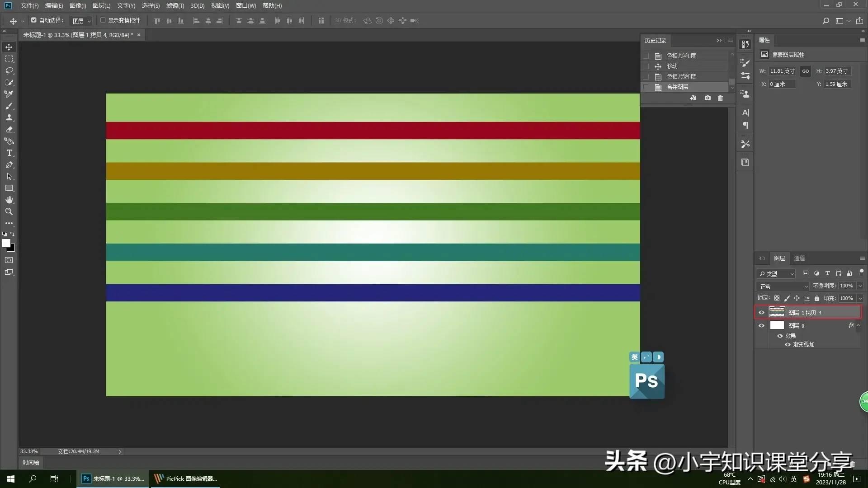The width and height of the screenshot is (868, 488).
Task: Click the background color swatch
Action: tap(13, 249)
